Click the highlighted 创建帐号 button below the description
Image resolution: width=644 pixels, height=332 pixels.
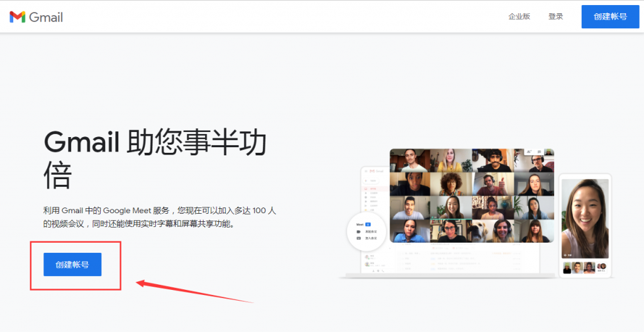click(72, 265)
